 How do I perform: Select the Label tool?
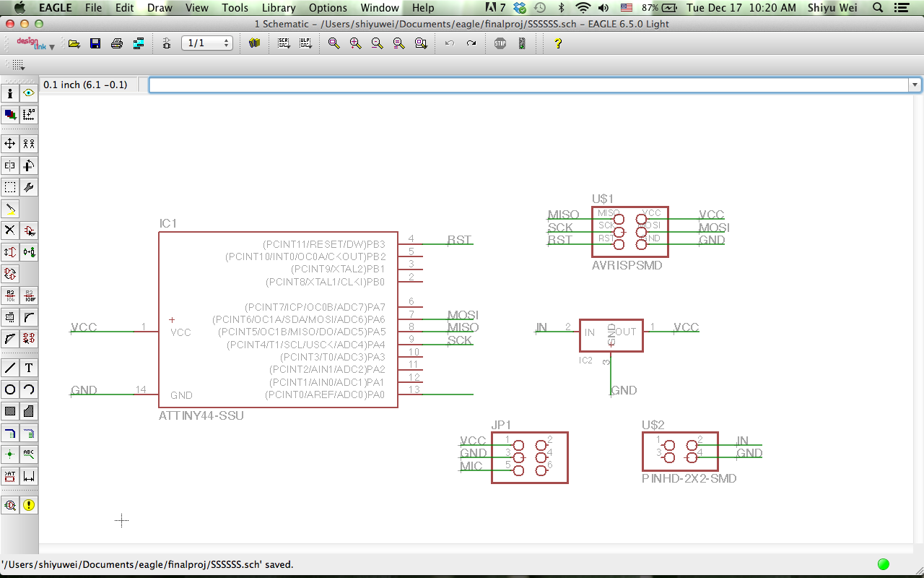click(x=29, y=454)
